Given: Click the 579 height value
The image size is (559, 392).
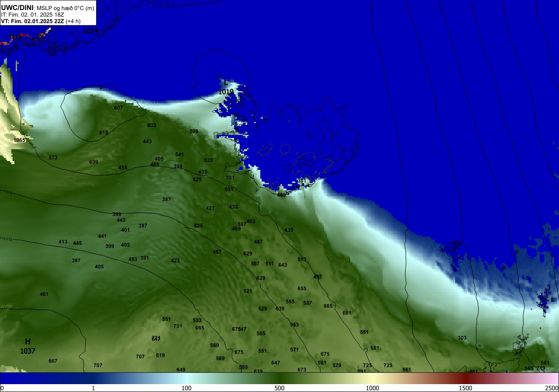Looking at the screenshot, I should click(x=337, y=365).
